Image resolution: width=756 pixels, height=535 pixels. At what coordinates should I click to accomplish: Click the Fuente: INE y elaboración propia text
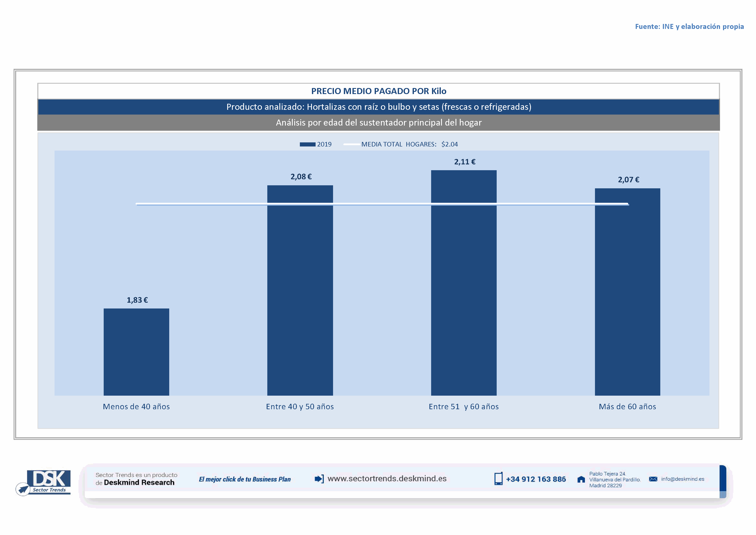[x=689, y=27]
